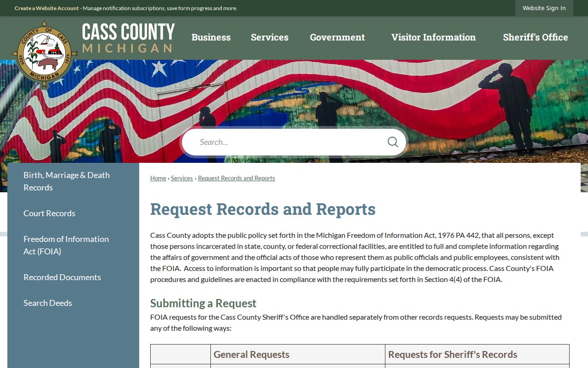Image resolution: width=588 pixels, height=368 pixels.
Task: Open Court Records sidebar link
Action: pyautogui.click(x=73, y=213)
